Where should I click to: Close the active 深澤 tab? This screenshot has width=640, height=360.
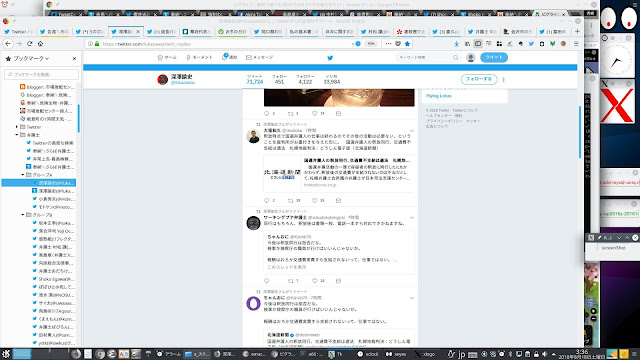(138, 31)
